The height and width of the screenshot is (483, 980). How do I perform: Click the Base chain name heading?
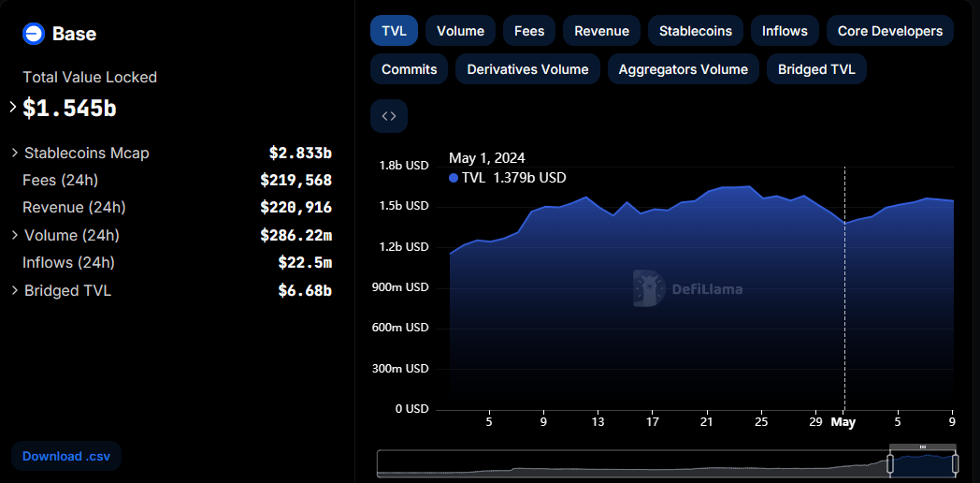[75, 34]
